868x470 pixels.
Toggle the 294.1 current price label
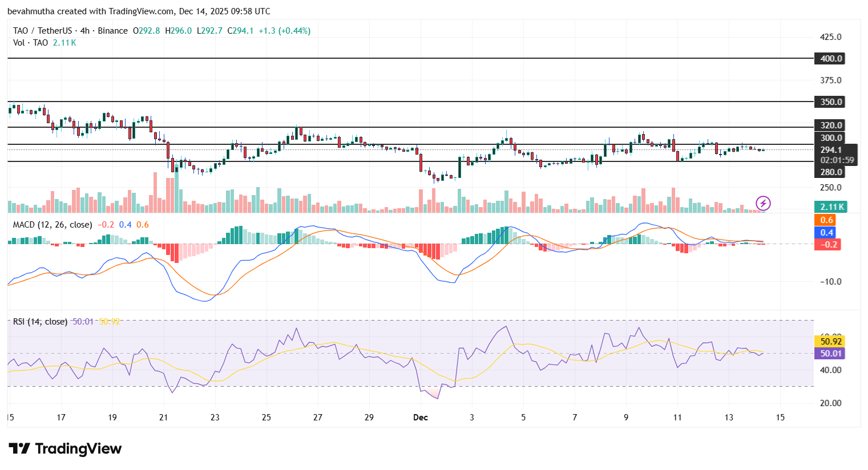(x=830, y=151)
